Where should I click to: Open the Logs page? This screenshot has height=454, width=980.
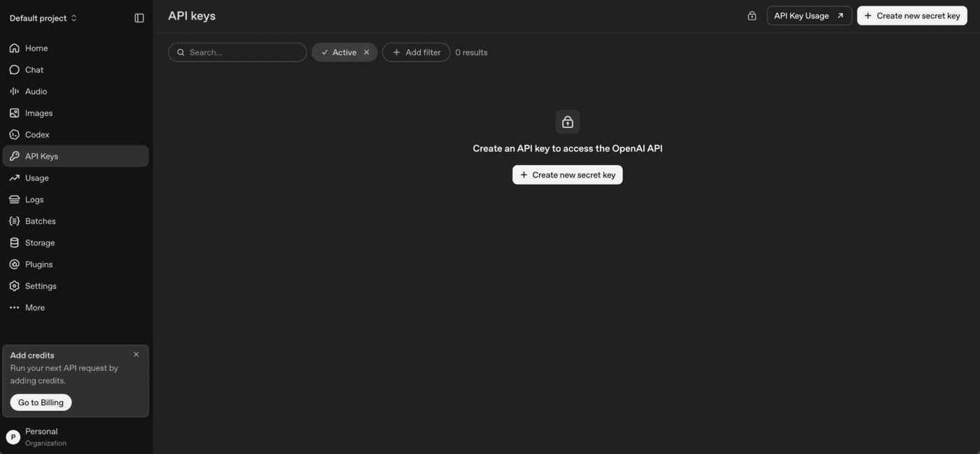[76, 200]
